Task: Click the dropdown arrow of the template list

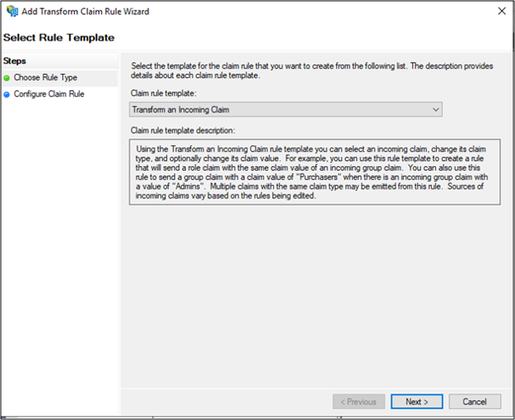Action: tap(435, 110)
